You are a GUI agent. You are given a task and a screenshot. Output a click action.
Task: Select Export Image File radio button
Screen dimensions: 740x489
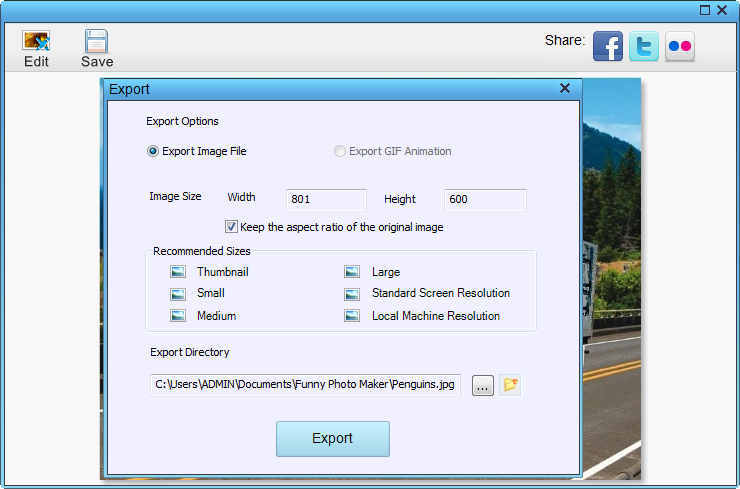tap(152, 151)
